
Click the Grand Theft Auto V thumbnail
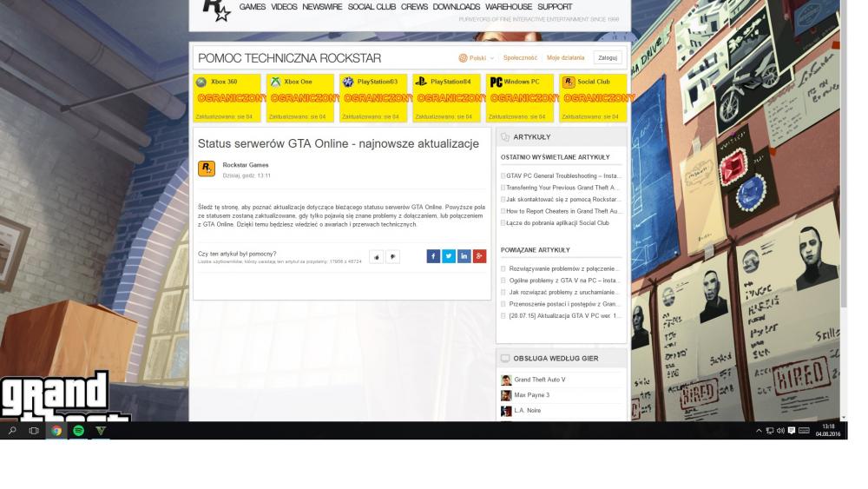(506, 380)
